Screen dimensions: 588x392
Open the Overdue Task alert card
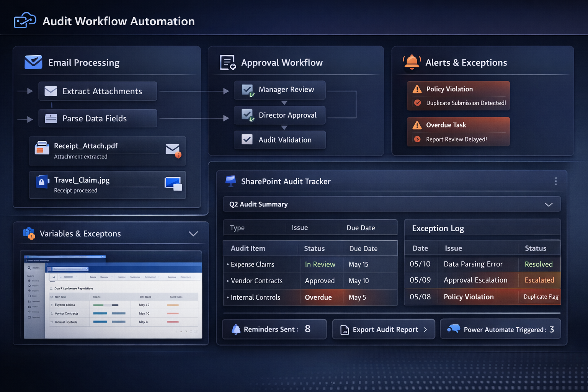458,132
